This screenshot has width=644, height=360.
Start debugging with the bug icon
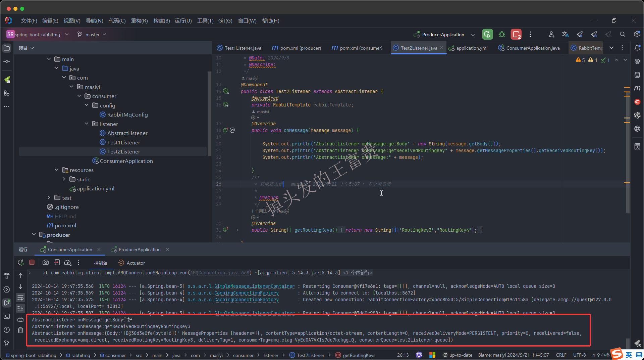point(502,34)
